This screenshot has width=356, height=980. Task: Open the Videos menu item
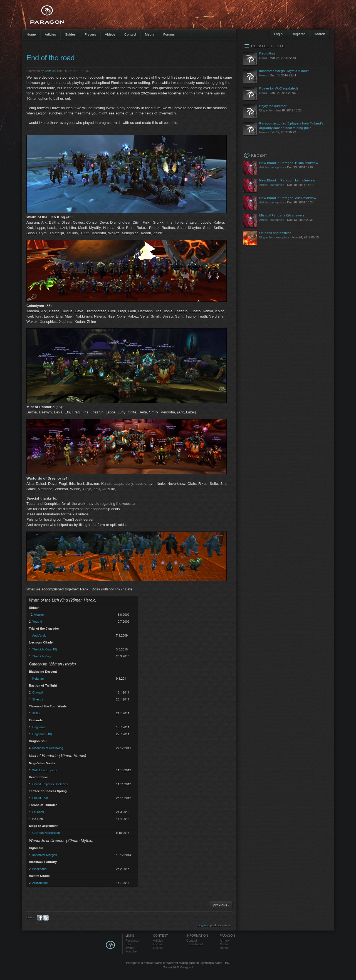(x=110, y=35)
